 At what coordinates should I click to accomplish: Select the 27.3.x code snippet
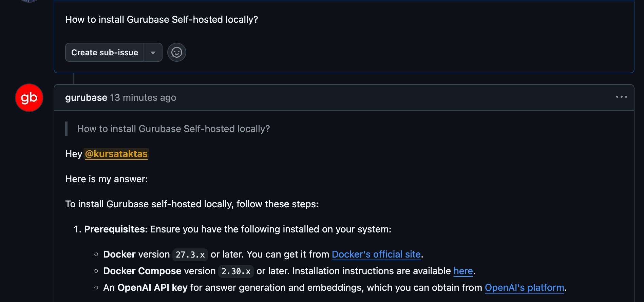(190, 254)
